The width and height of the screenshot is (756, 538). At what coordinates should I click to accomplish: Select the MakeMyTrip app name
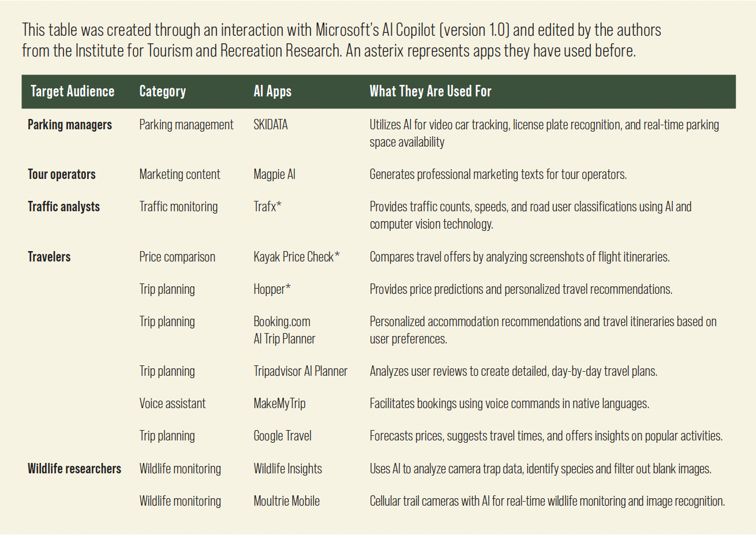(x=279, y=403)
